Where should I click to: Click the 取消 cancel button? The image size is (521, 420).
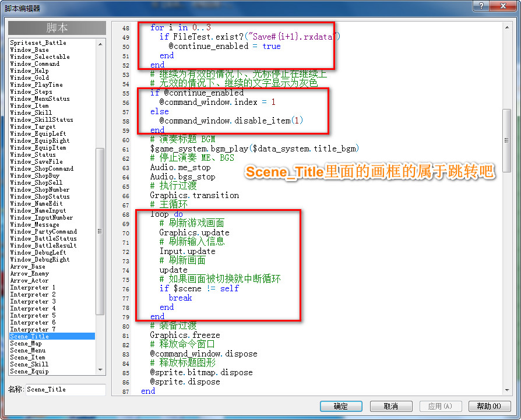(x=390, y=406)
